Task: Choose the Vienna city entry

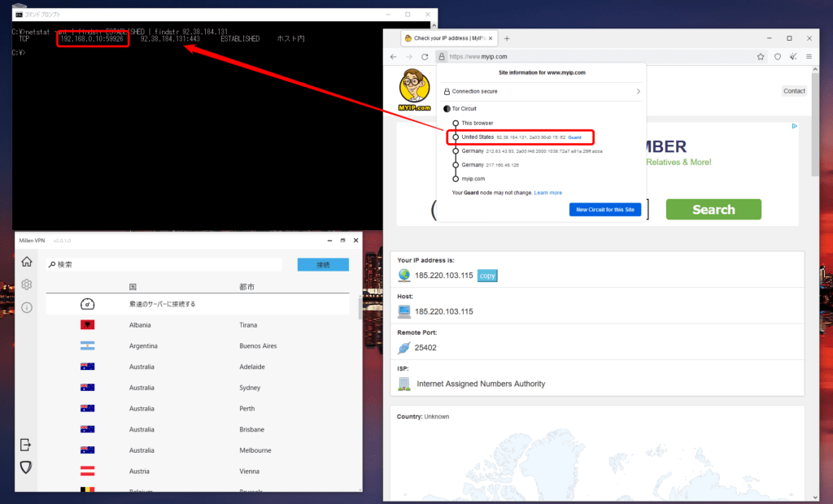Action: point(249,471)
